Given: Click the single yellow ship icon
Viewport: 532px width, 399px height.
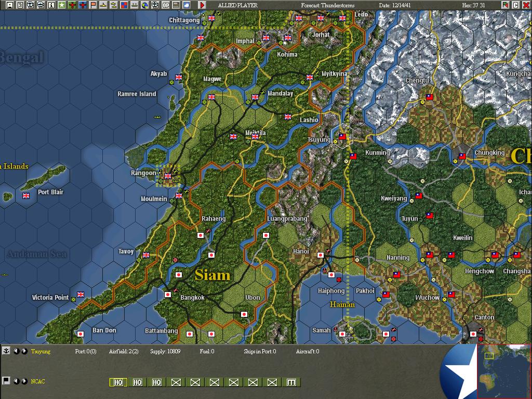Looking at the screenshot, I should tap(103, 5).
